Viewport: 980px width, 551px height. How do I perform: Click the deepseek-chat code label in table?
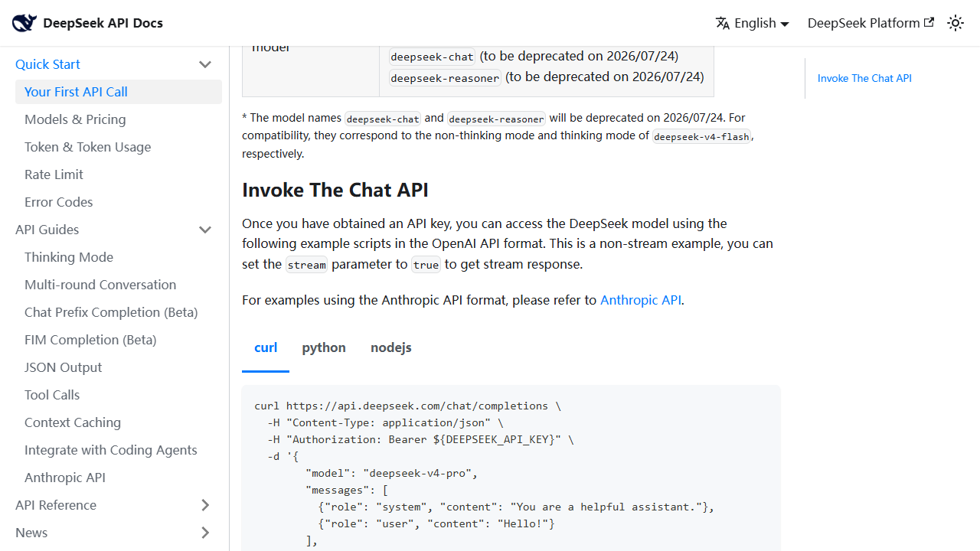pyautogui.click(x=433, y=57)
